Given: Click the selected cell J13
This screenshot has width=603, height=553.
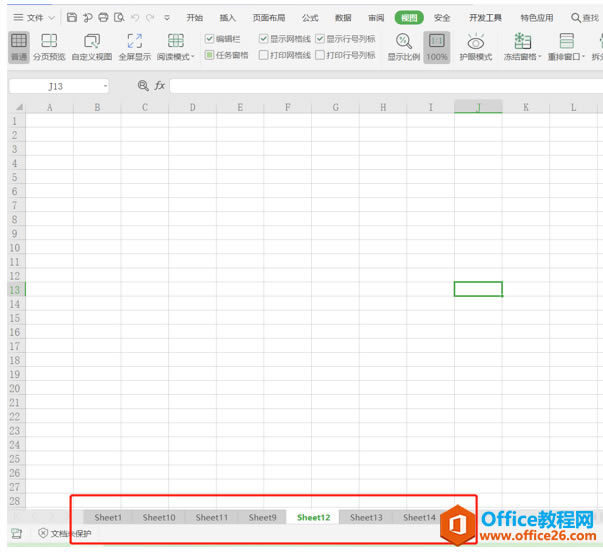Looking at the screenshot, I should 478,289.
